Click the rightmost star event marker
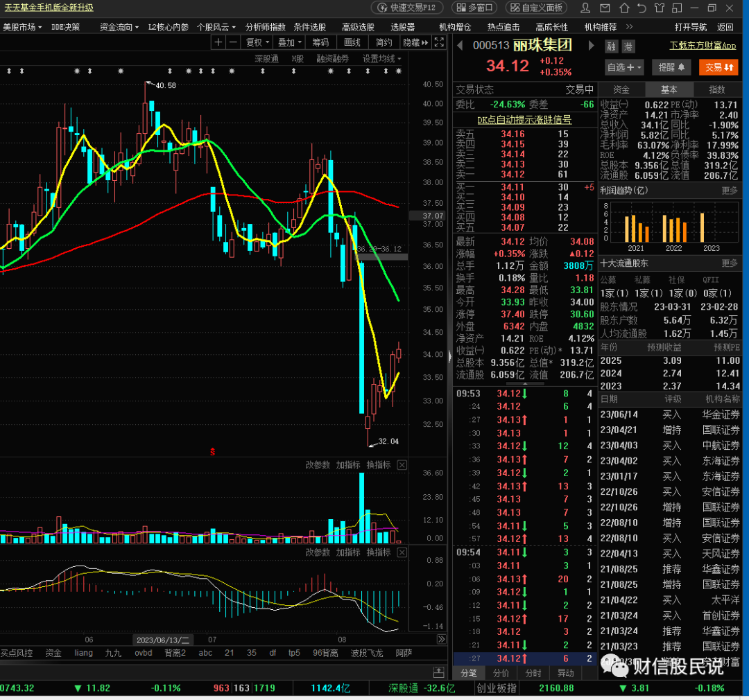 tap(399, 71)
